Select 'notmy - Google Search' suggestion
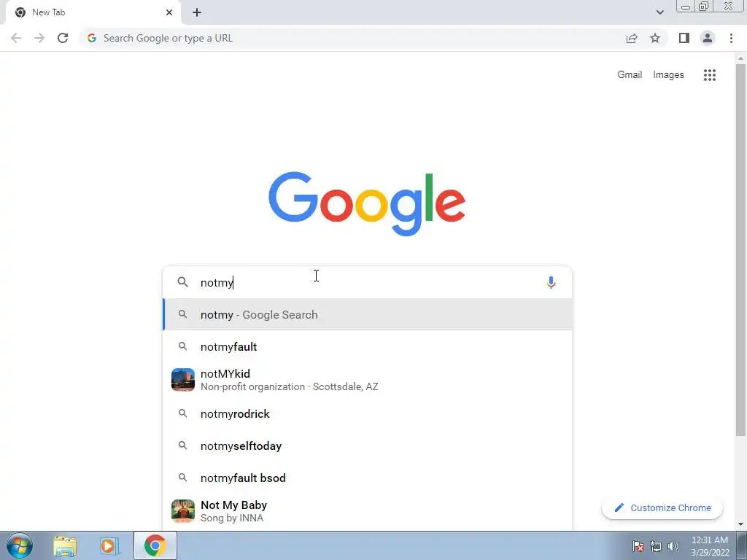The width and height of the screenshot is (747, 560). click(x=368, y=314)
